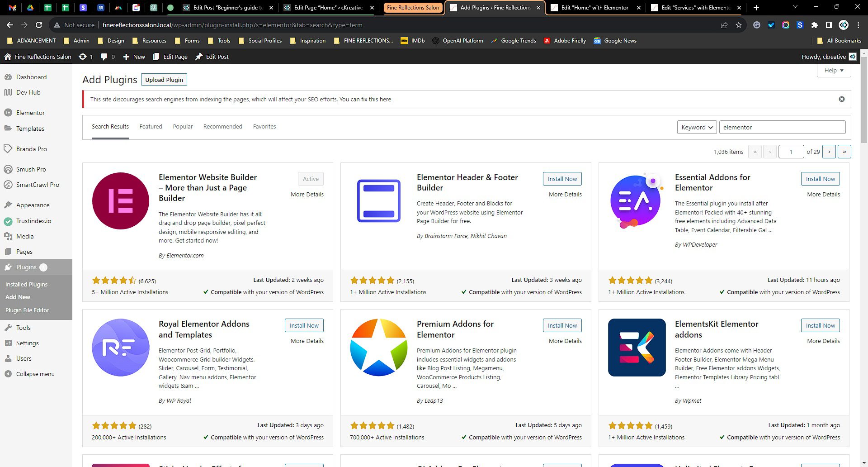Open the Resources bookmarks folder
The image size is (868, 467).
pyautogui.click(x=149, y=41)
